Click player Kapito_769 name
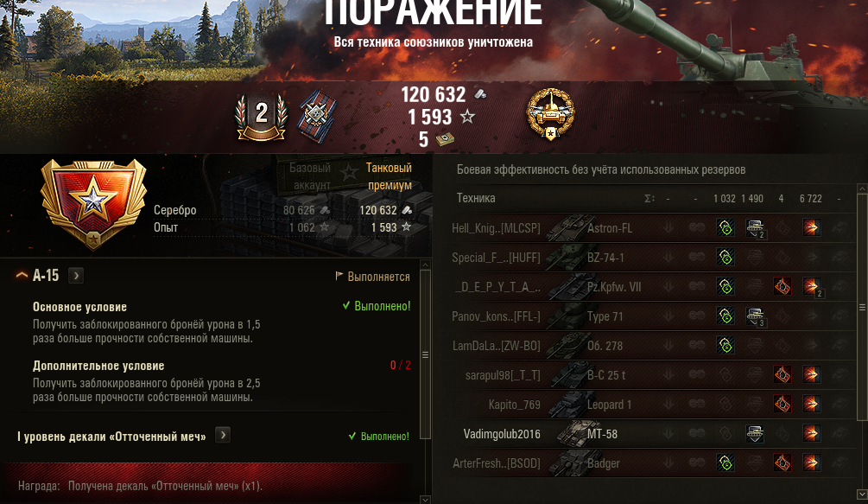 [x=514, y=405]
